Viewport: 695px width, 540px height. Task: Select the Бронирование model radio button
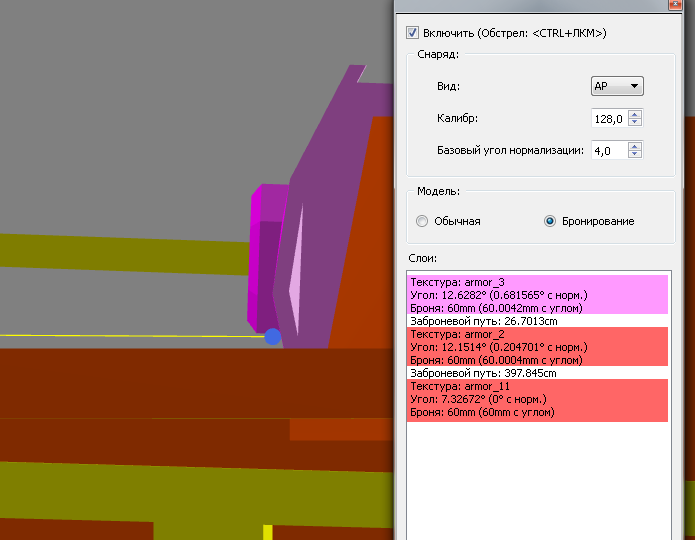click(550, 221)
